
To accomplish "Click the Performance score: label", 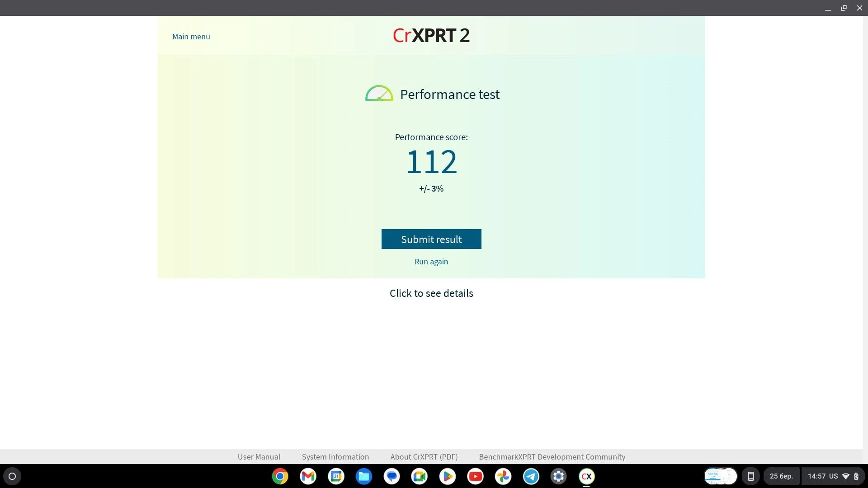I will pos(431,137).
